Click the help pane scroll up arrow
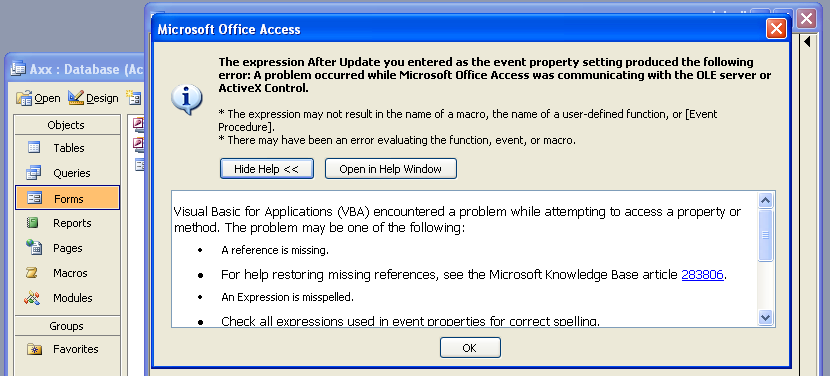This screenshot has width=830, height=376. click(766, 201)
